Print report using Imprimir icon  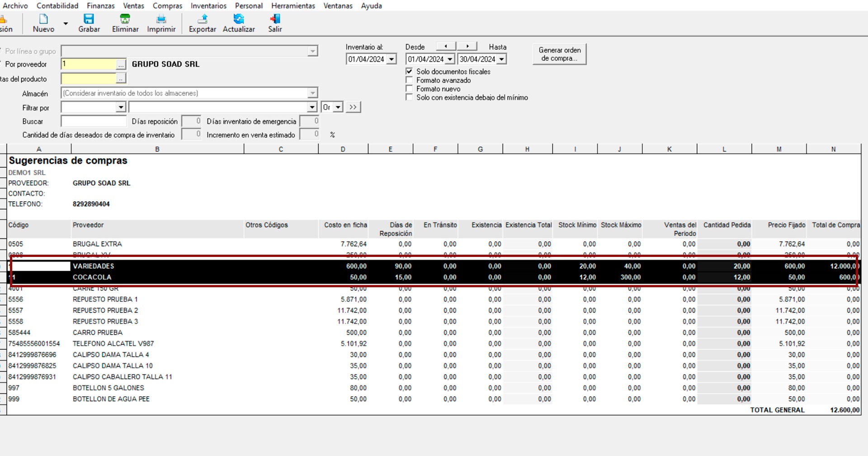click(161, 19)
